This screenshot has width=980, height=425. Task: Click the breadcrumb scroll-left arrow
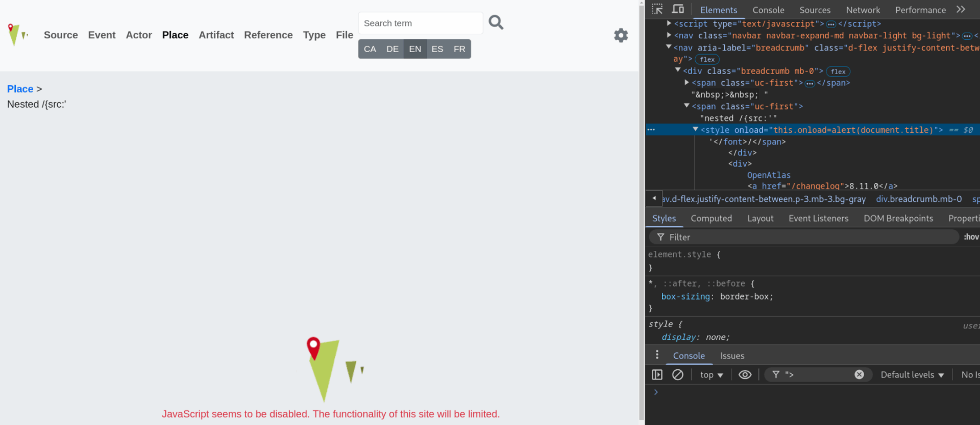point(654,198)
